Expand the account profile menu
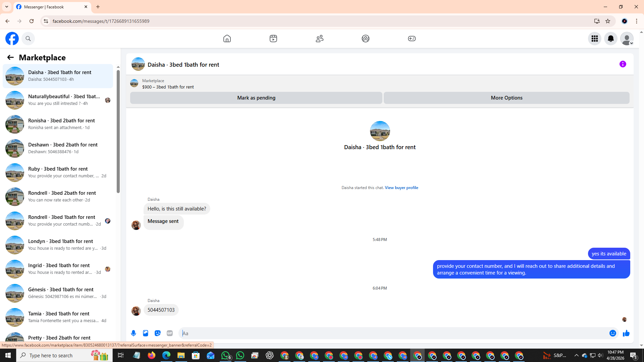This screenshot has height=362, width=644. pyautogui.click(x=627, y=39)
